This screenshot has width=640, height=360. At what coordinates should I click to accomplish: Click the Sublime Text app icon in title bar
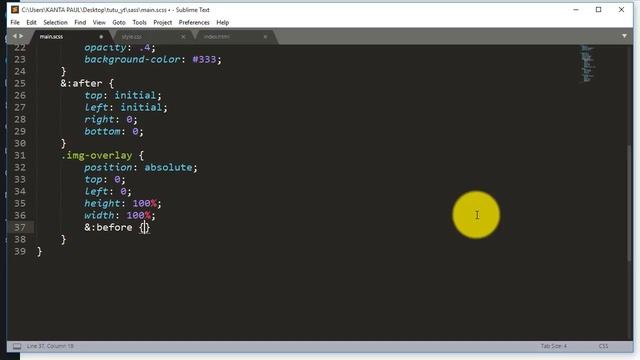[15, 9]
